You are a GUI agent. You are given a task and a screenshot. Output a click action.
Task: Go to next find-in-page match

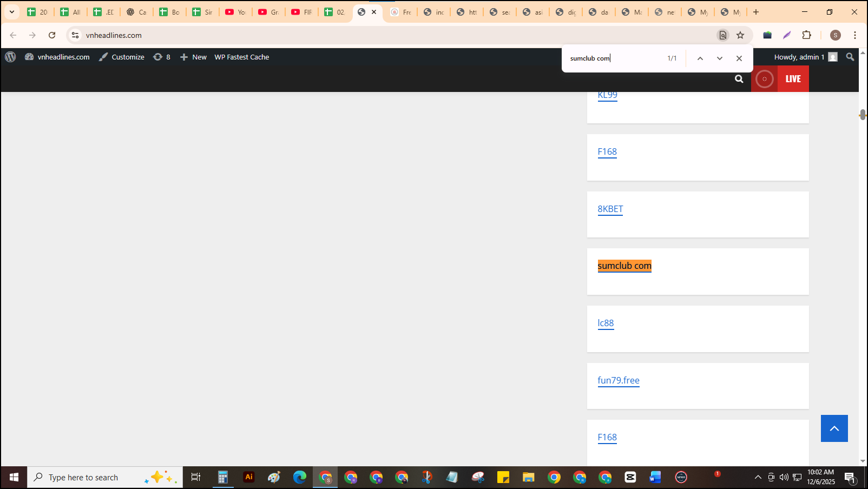[x=719, y=58]
